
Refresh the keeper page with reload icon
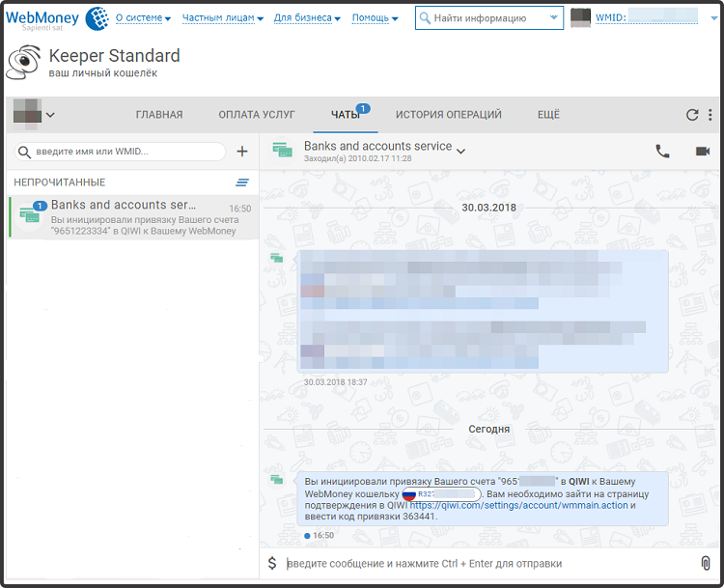point(692,115)
